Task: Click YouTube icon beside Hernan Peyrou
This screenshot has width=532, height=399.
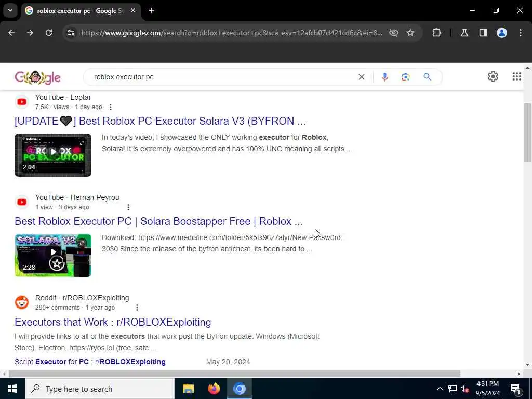Action: (22, 202)
